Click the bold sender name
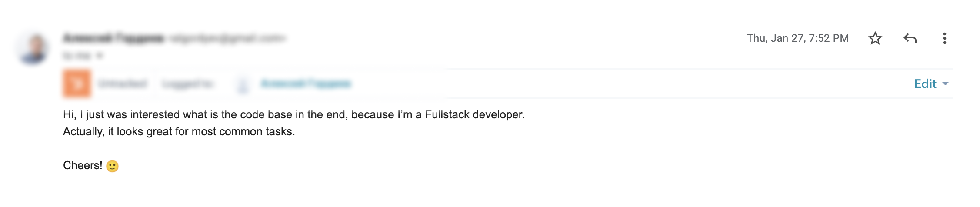Viewport: 980px width, 207px height. (x=113, y=38)
